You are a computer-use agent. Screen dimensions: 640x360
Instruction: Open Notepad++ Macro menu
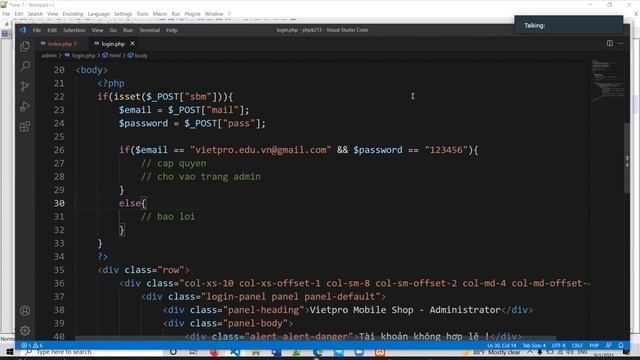click(x=160, y=14)
